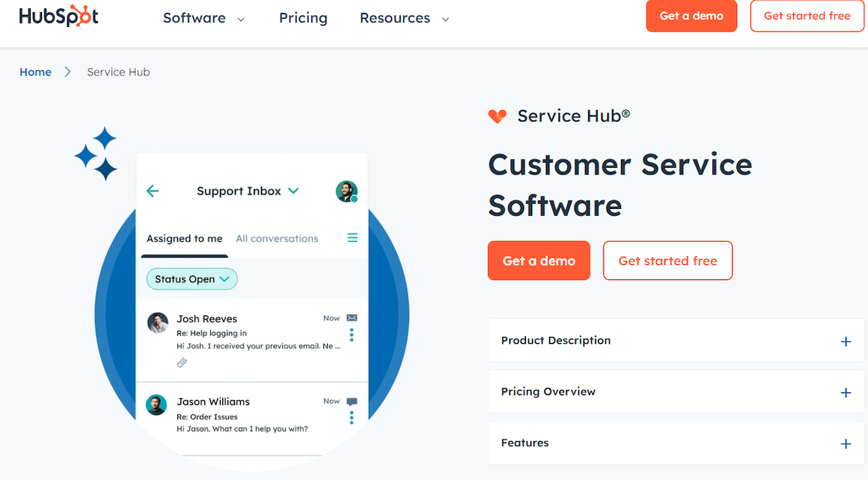Open the profile avatar in the Support Inbox header
Viewport: 868px width, 480px height.
pos(346,191)
